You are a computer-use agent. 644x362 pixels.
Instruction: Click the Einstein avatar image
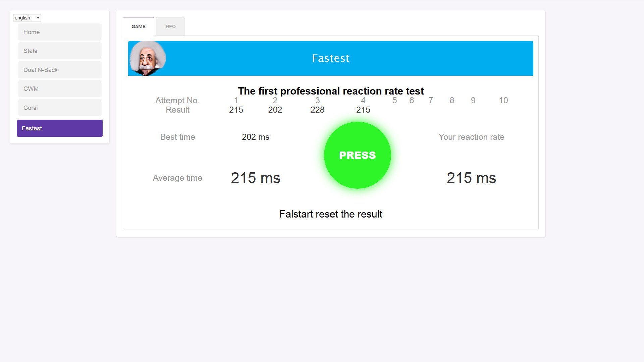[x=148, y=58]
